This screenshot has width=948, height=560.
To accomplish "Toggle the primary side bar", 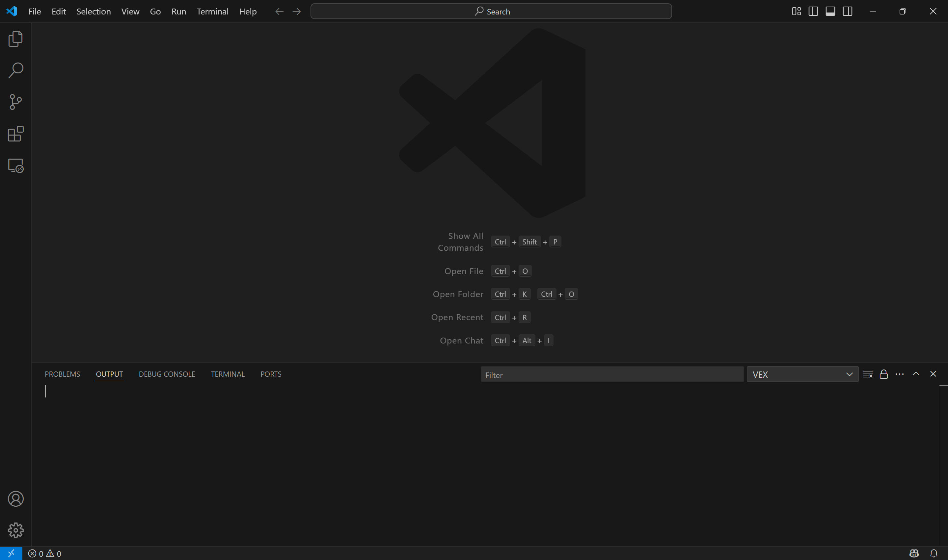I will 813,11.
